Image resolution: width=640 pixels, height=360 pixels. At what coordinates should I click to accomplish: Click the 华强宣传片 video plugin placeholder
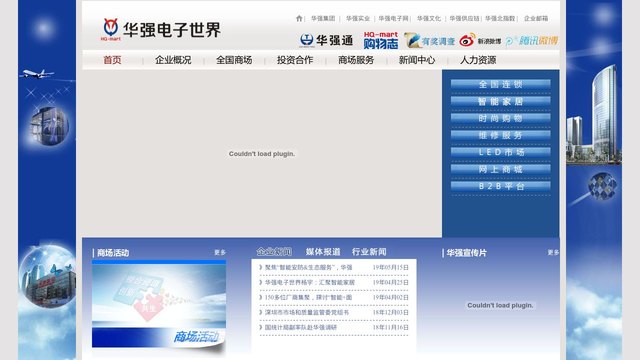[500, 305]
